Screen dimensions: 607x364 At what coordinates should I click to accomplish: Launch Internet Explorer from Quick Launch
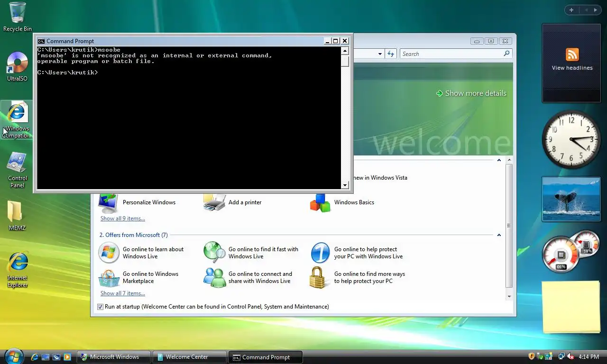[35, 357]
